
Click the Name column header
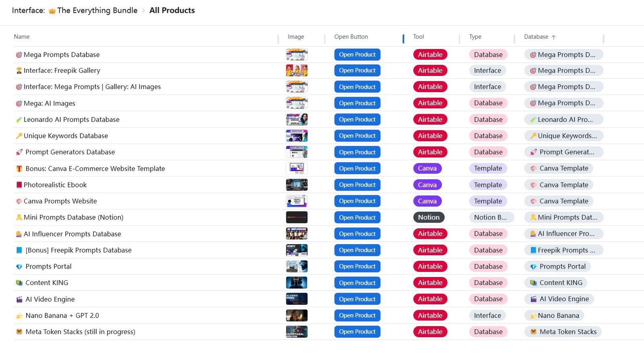(x=22, y=37)
